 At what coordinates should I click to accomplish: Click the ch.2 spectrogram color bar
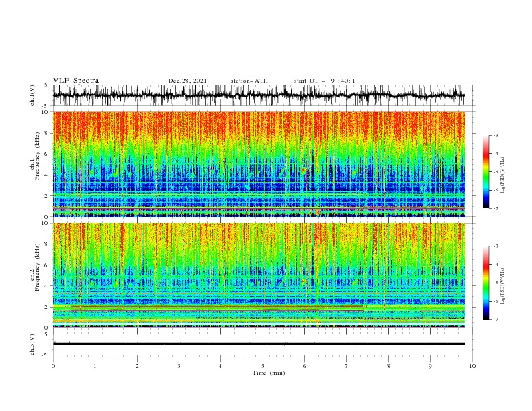click(x=486, y=283)
